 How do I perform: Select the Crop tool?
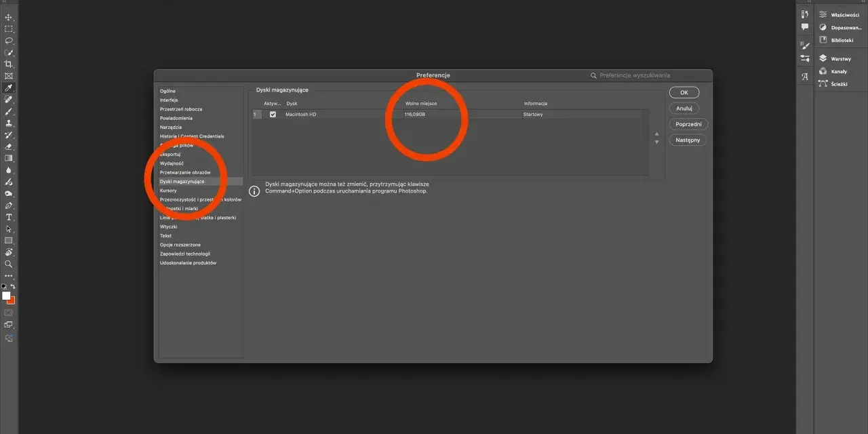[9, 64]
